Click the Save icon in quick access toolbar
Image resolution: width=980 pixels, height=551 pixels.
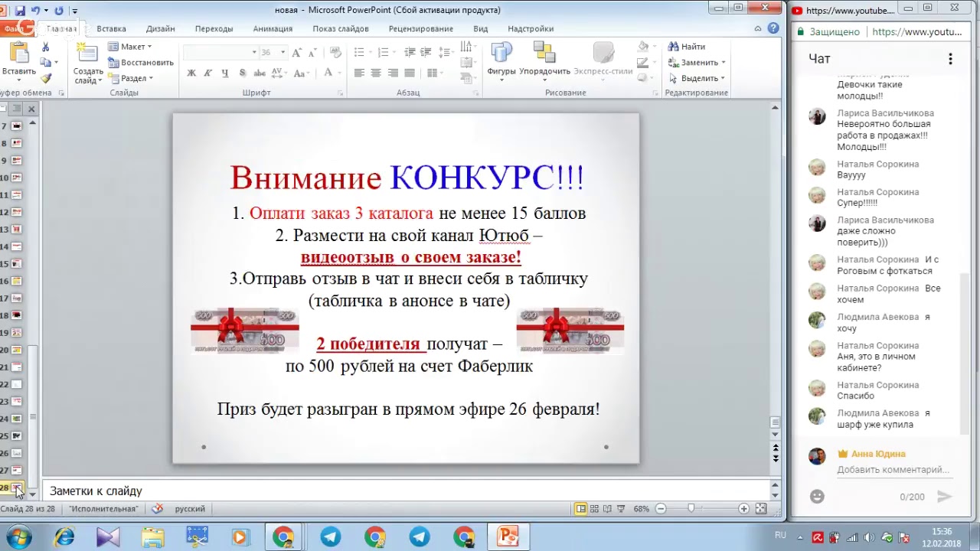pos(20,11)
